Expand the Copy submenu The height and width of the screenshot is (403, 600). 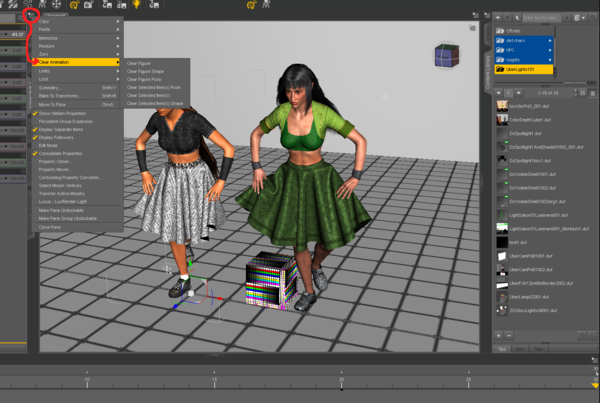(77, 21)
